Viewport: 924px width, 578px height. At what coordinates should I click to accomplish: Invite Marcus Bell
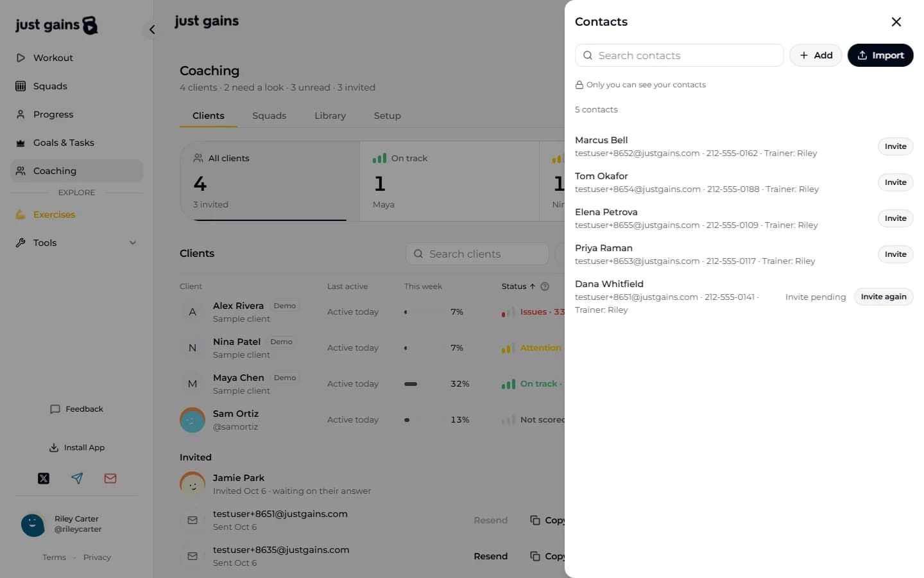tap(895, 146)
